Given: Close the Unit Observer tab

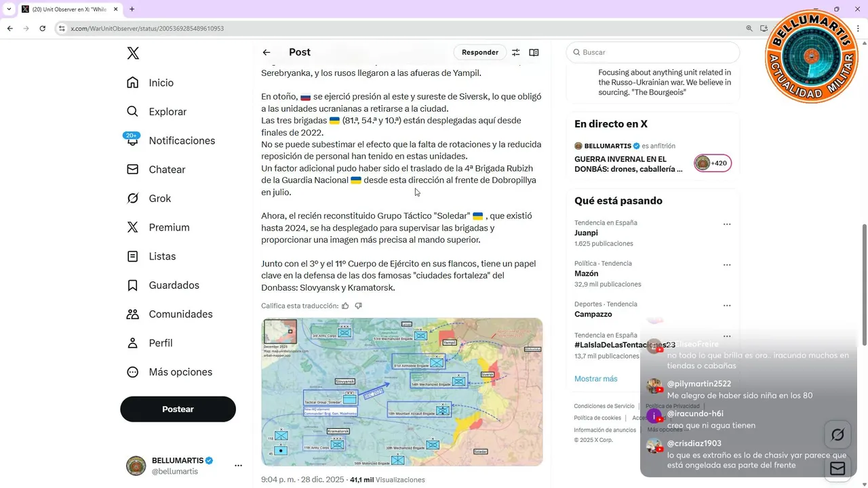Looking at the screenshot, I should coord(115,9).
